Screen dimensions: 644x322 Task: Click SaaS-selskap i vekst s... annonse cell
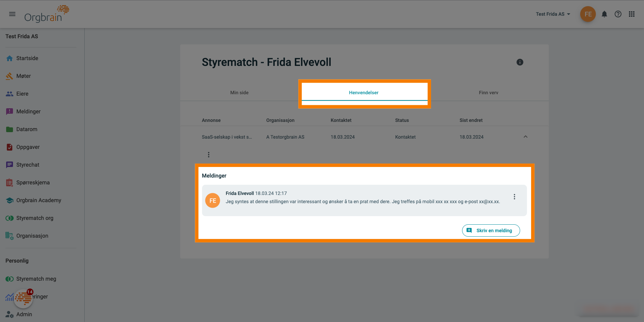pyautogui.click(x=227, y=137)
